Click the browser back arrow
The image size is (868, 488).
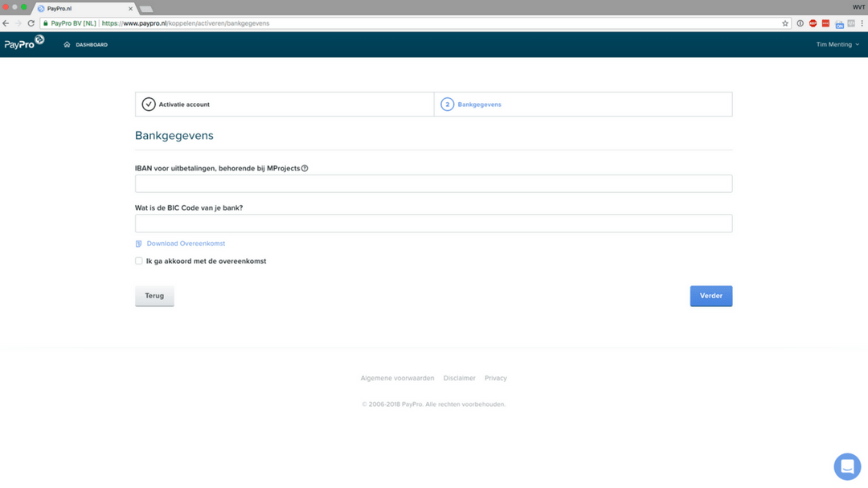pyautogui.click(x=6, y=23)
